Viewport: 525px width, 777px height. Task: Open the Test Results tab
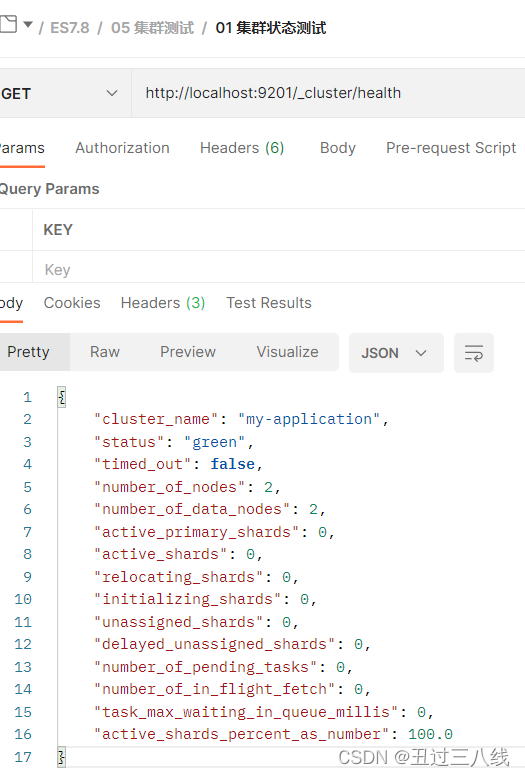(269, 303)
